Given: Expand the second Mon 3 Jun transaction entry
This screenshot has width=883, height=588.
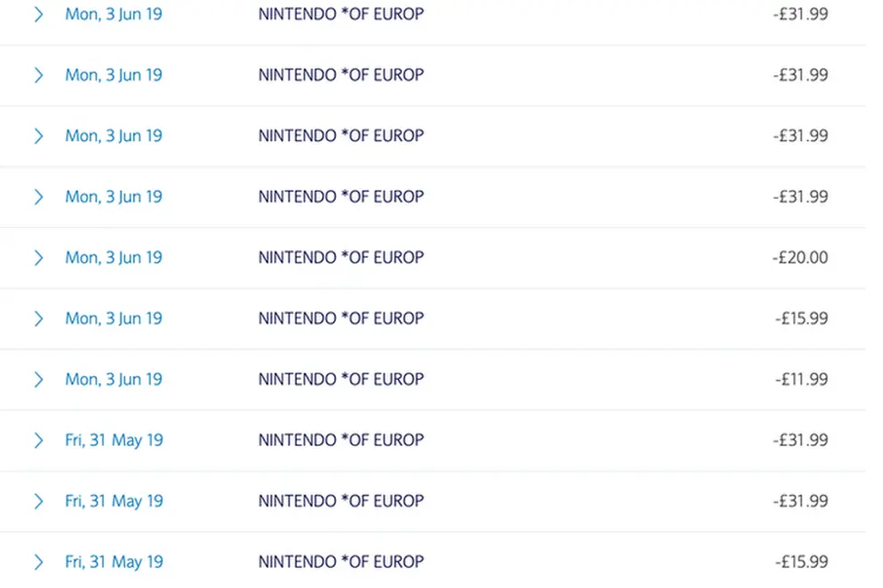Looking at the screenshot, I should (x=38, y=75).
